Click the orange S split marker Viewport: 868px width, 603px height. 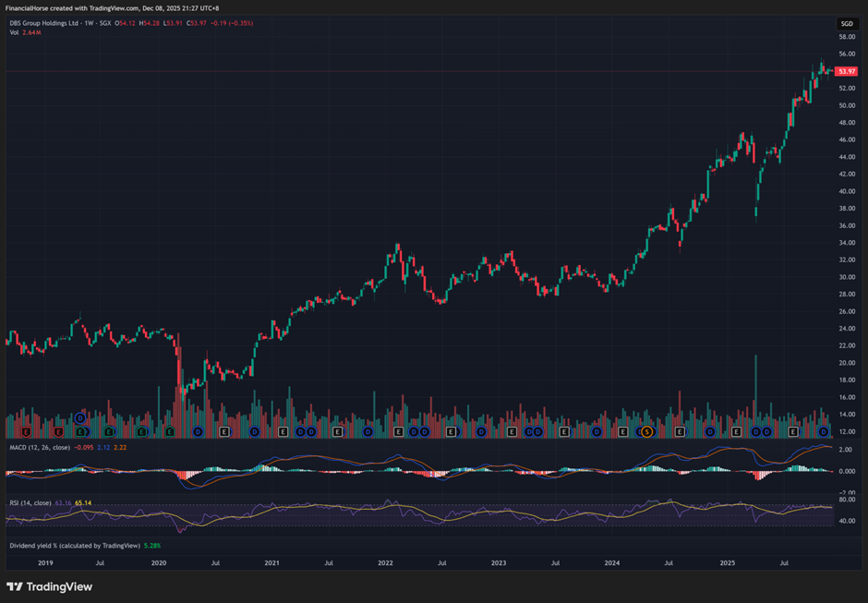pos(647,431)
